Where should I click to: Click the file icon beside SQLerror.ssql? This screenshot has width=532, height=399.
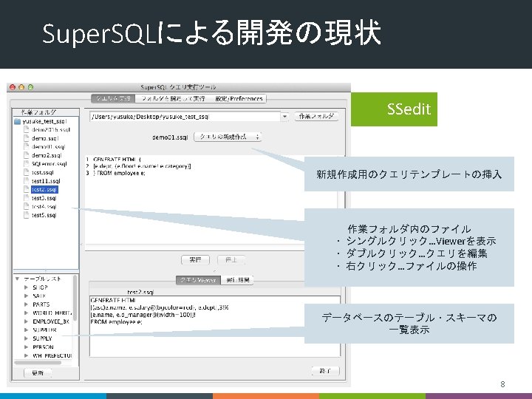(26, 163)
